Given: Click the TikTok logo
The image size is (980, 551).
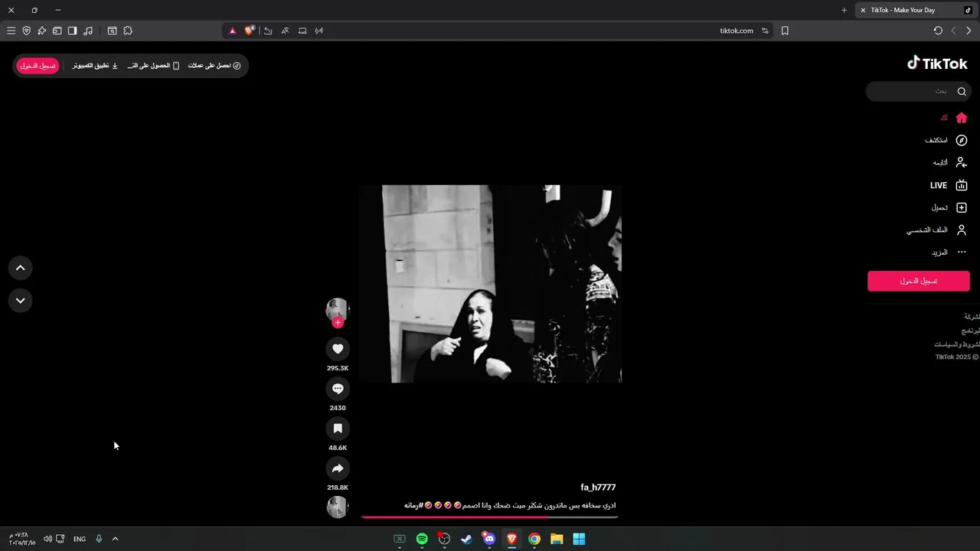Looking at the screenshot, I should [937, 64].
